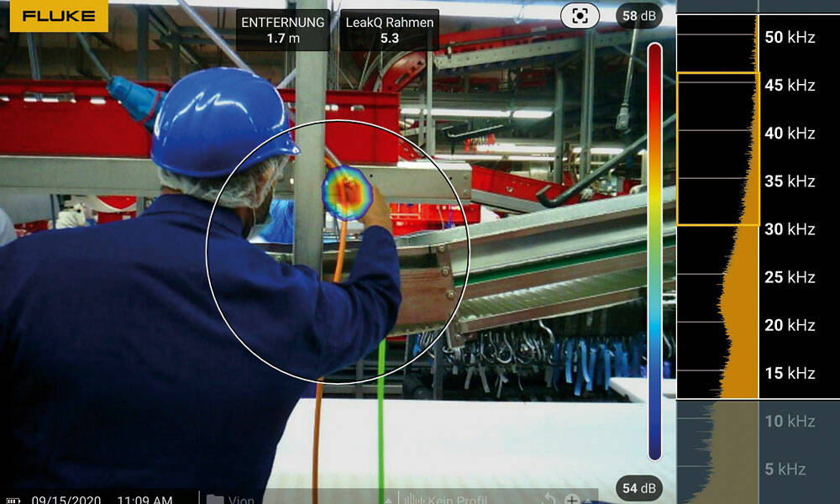The height and width of the screenshot is (504, 840).
Task: Tap the battery icon in status bar
Action: click(x=13, y=501)
